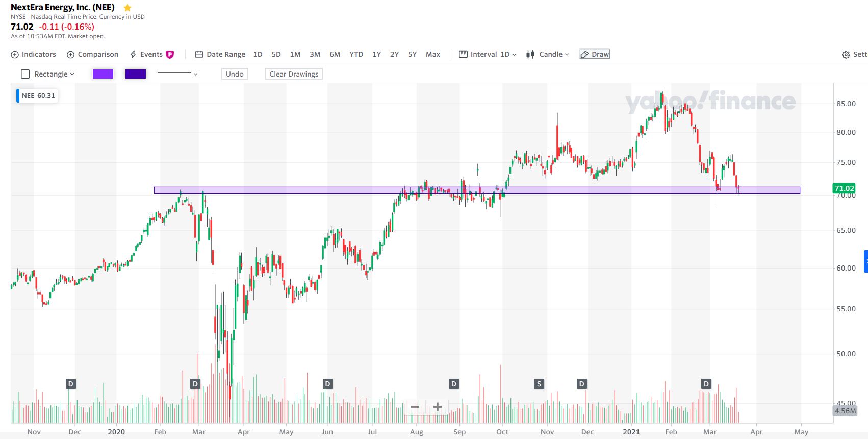Pick the dark purple line color swatch
868x439 pixels.
point(136,74)
